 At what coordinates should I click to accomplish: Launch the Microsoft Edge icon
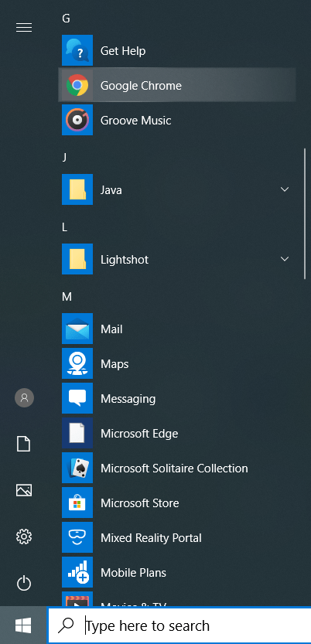tap(77, 433)
